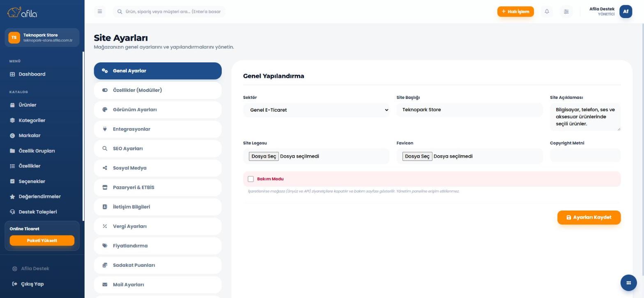
Task: Switch to Özellikler (Modüller) settings tab
Action: click(x=158, y=90)
